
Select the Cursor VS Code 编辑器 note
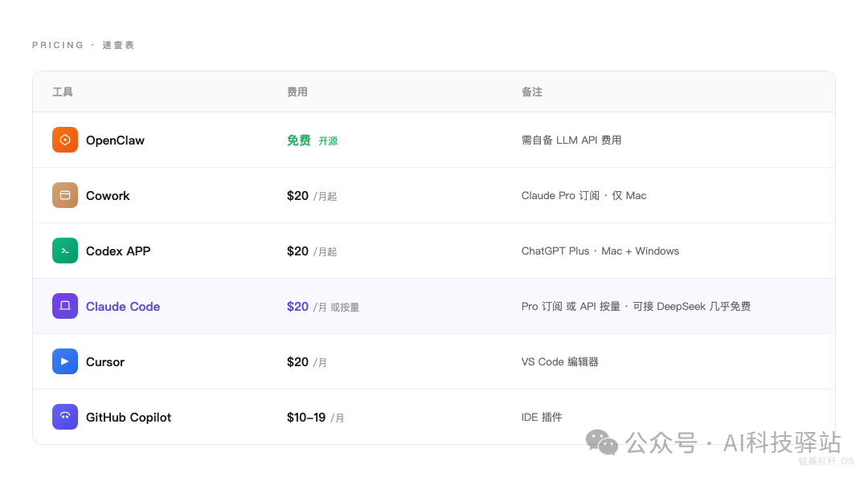pyautogui.click(x=559, y=361)
